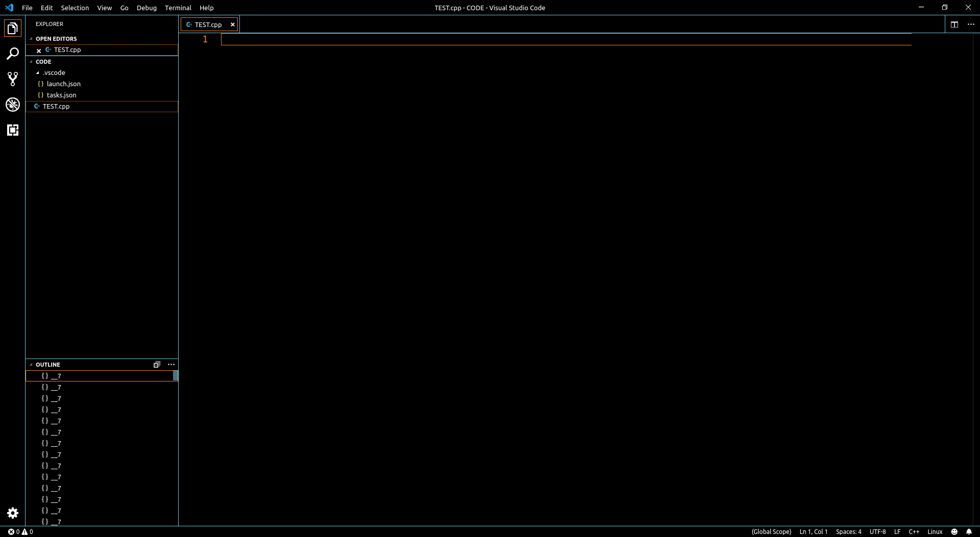Collapse the CODE folder section

[x=31, y=61]
